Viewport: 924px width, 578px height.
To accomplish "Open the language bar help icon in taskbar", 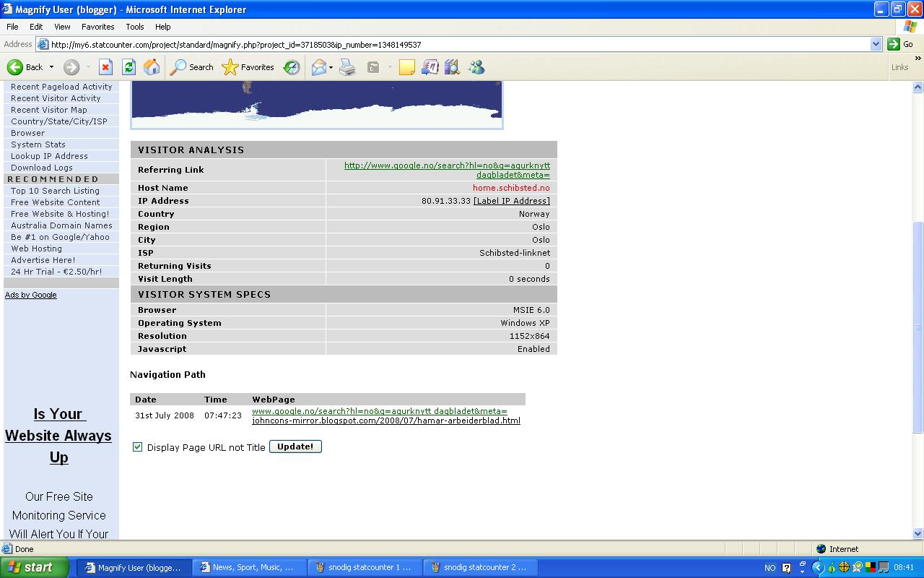I will pos(787,568).
